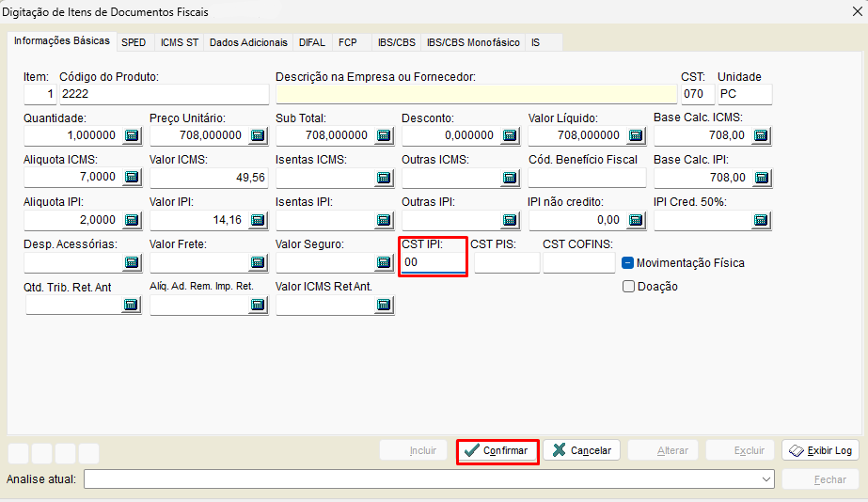Click calculator icon beside Preço Unitário field
This screenshot has width=868, height=502.
point(258,135)
